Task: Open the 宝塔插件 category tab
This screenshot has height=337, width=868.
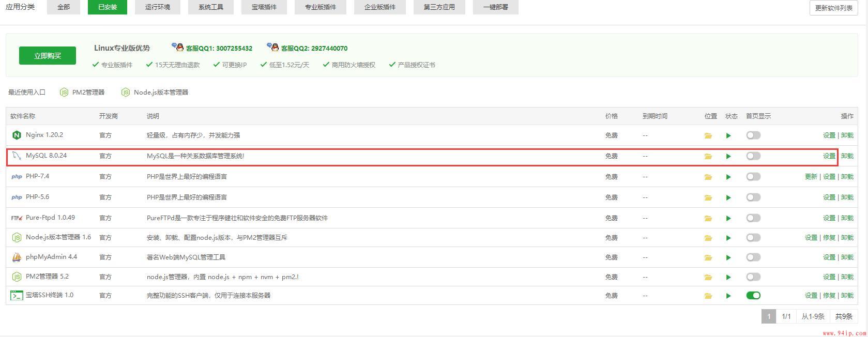Action: [x=264, y=7]
